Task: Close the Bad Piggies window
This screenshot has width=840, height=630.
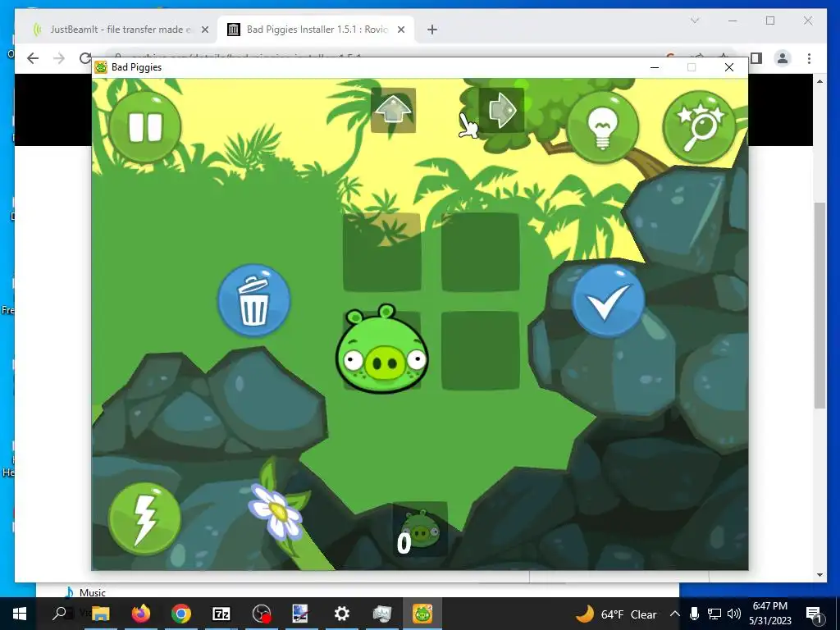Action: (729, 67)
